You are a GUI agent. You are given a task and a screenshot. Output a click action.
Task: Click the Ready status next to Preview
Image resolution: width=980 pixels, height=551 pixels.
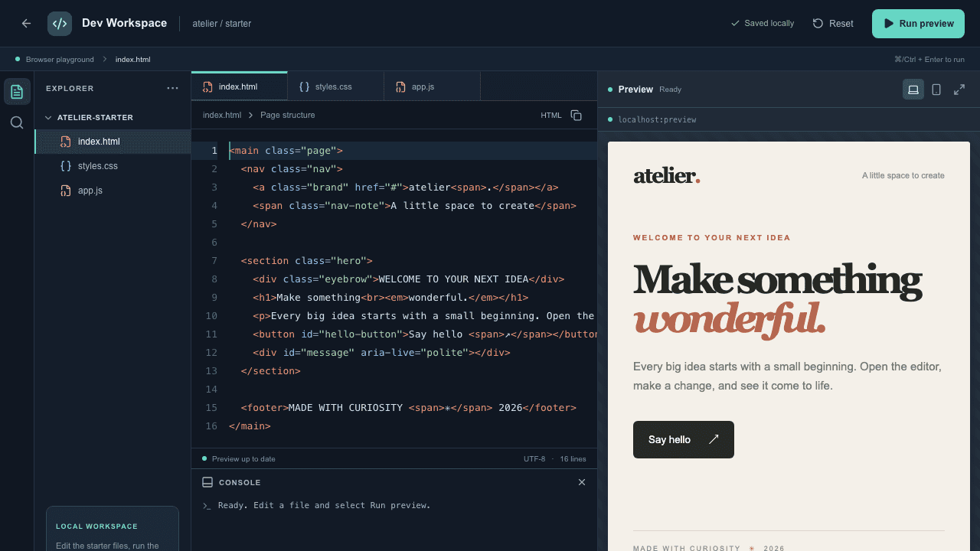[670, 90]
